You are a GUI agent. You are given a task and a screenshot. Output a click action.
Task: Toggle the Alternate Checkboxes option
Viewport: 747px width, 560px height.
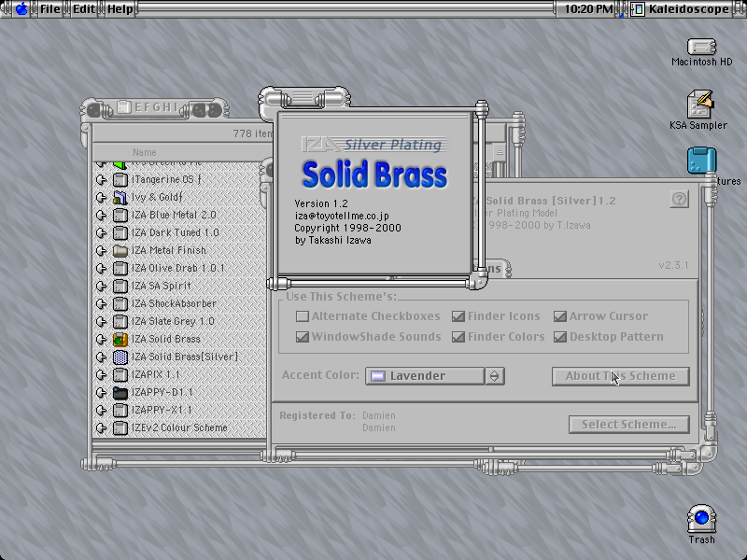click(x=368, y=316)
